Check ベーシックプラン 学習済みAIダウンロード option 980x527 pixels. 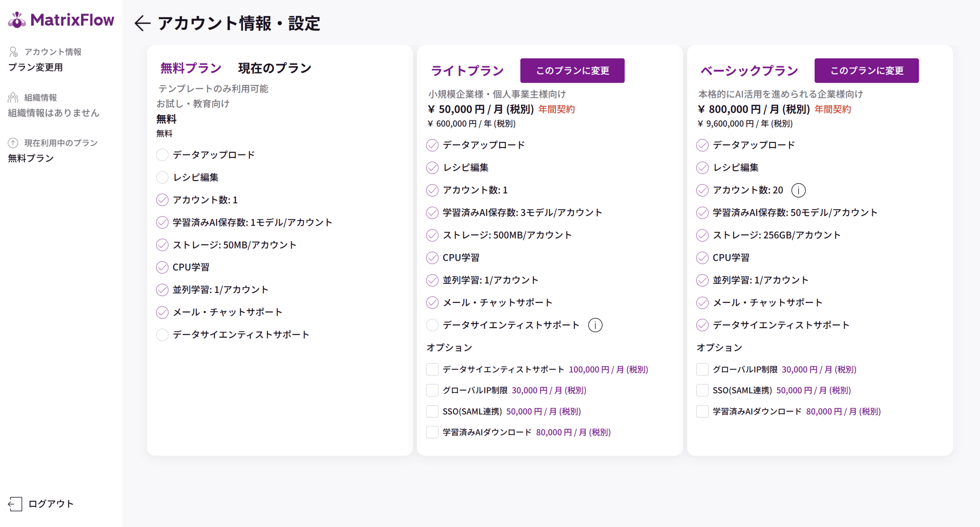point(702,411)
